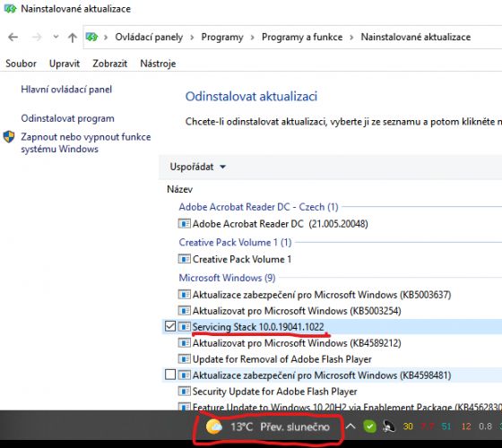The width and height of the screenshot is (502, 448).
Task: Select the security update KB4598481 text
Action: (322, 375)
